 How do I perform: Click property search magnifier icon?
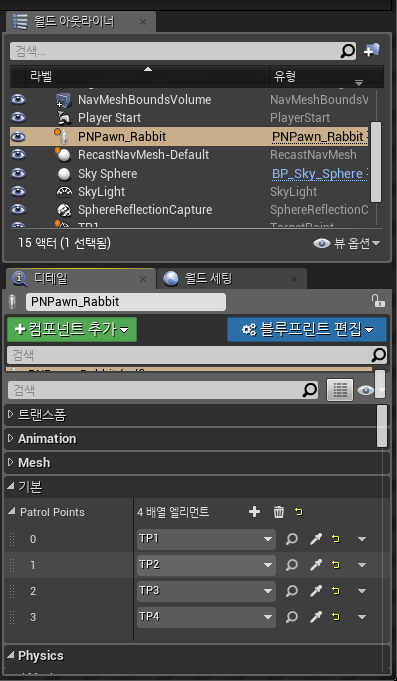309,390
